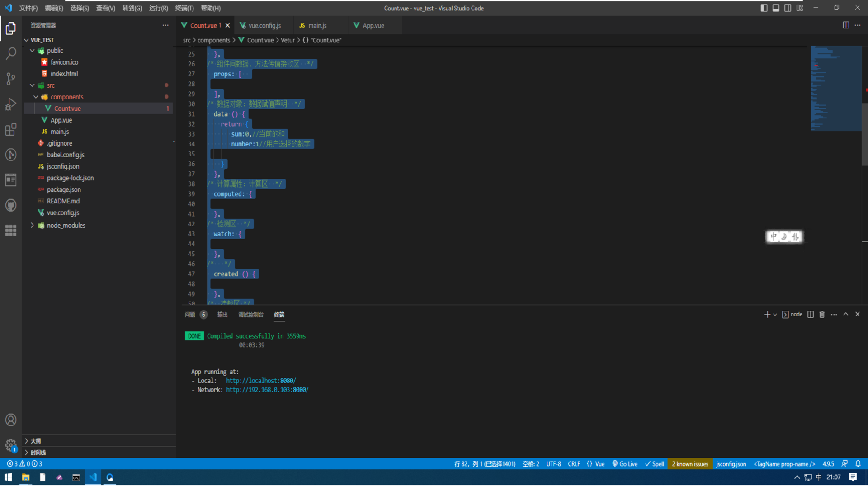868x486 pixels.
Task: Maximize the terminal panel size
Action: coord(846,315)
